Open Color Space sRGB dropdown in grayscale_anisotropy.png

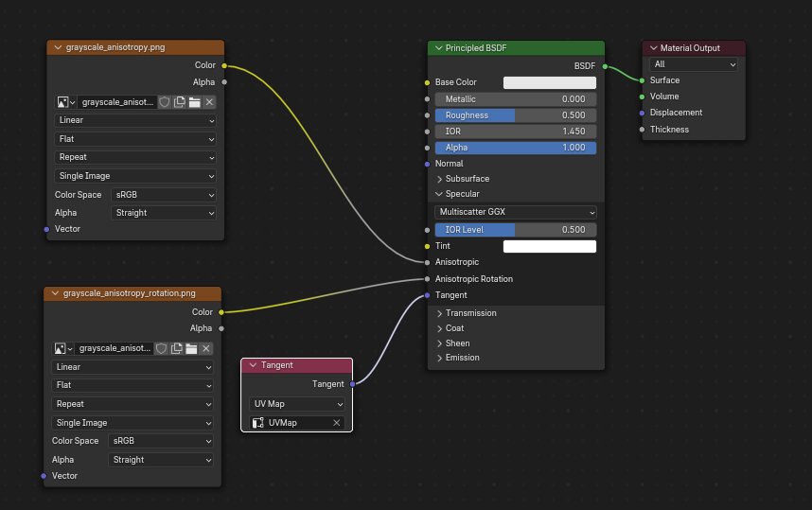(x=164, y=195)
